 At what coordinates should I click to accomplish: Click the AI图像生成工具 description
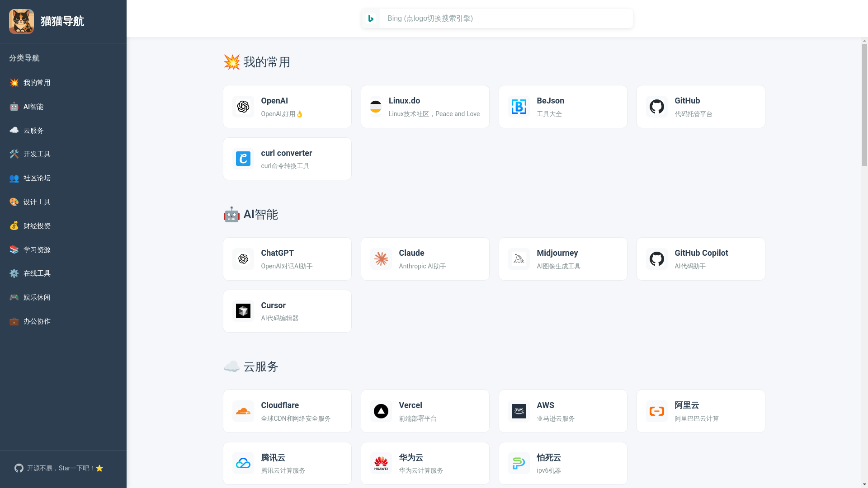tap(558, 266)
